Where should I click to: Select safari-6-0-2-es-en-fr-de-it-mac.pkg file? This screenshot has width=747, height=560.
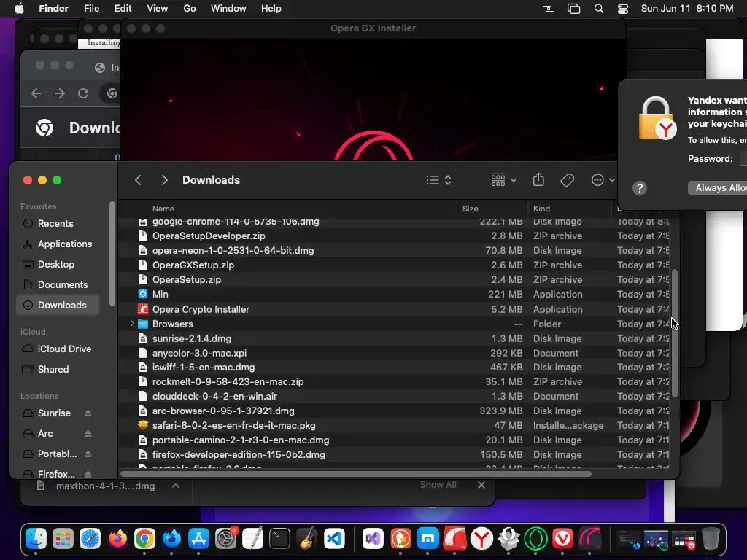coord(395,426)
